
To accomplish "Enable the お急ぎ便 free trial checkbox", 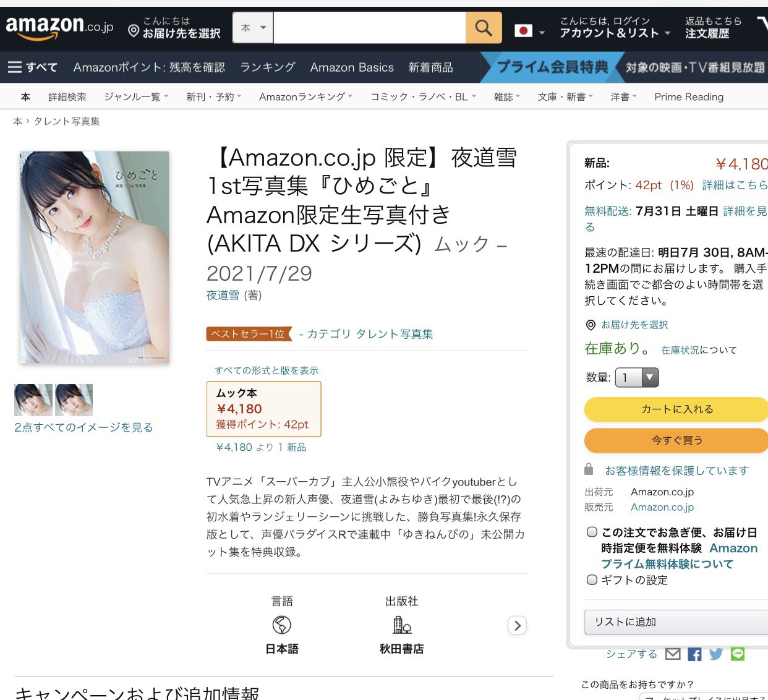I will pos(592,532).
